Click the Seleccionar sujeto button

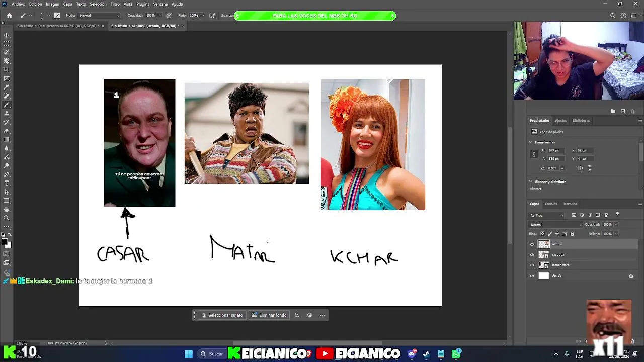tap(222, 315)
